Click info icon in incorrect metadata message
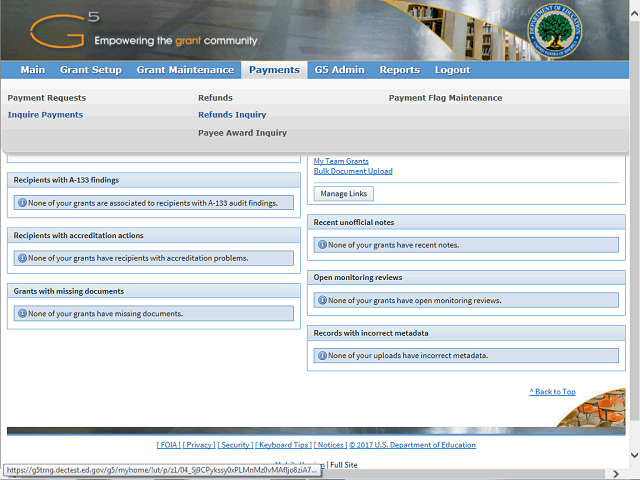 click(322, 355)
